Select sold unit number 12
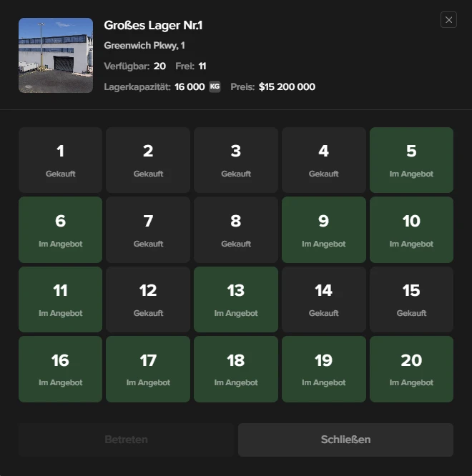Viewport: 472px width, 476px height. [148, 299]
